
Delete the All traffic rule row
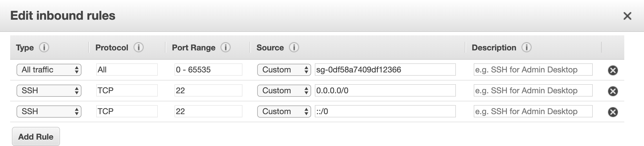pos(613,70)
